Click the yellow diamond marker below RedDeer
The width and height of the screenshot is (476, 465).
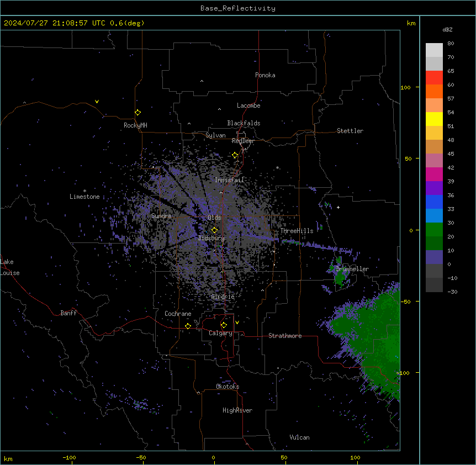tap(235, 155)
